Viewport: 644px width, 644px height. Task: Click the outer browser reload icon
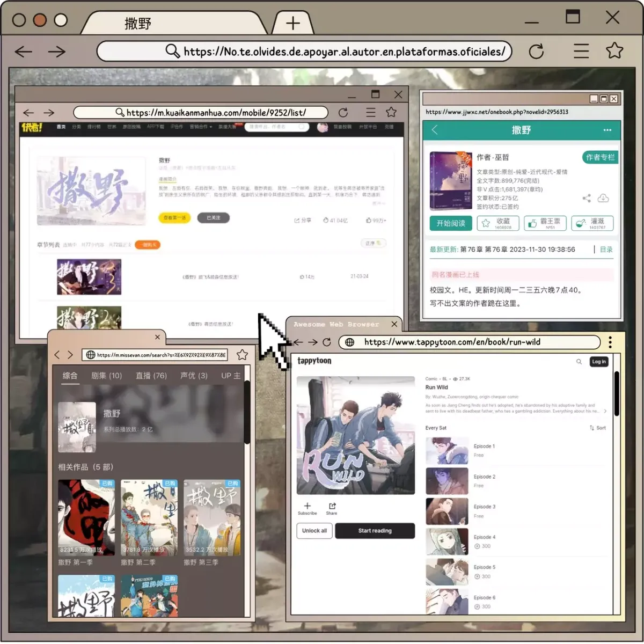tap(536, 52)
